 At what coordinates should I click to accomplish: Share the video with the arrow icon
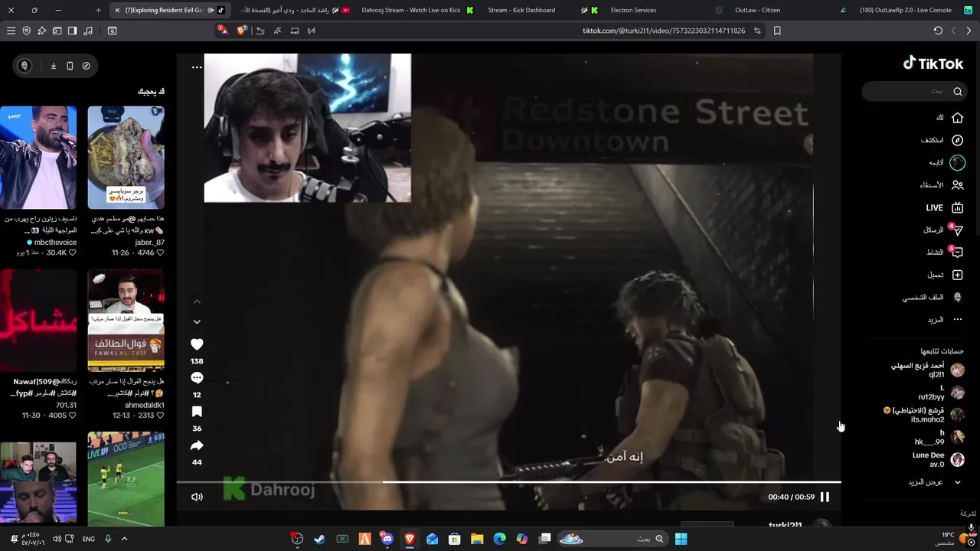[197, 445]
